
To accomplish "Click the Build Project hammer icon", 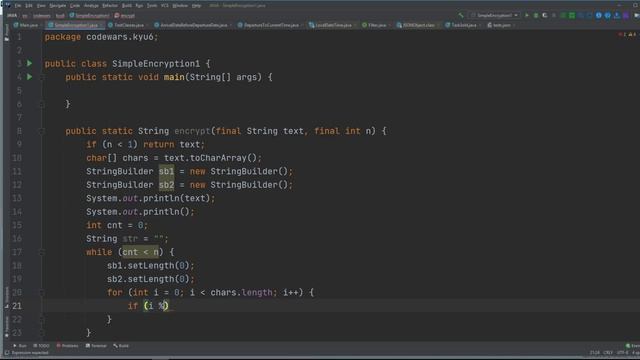I will pos(461,15).
